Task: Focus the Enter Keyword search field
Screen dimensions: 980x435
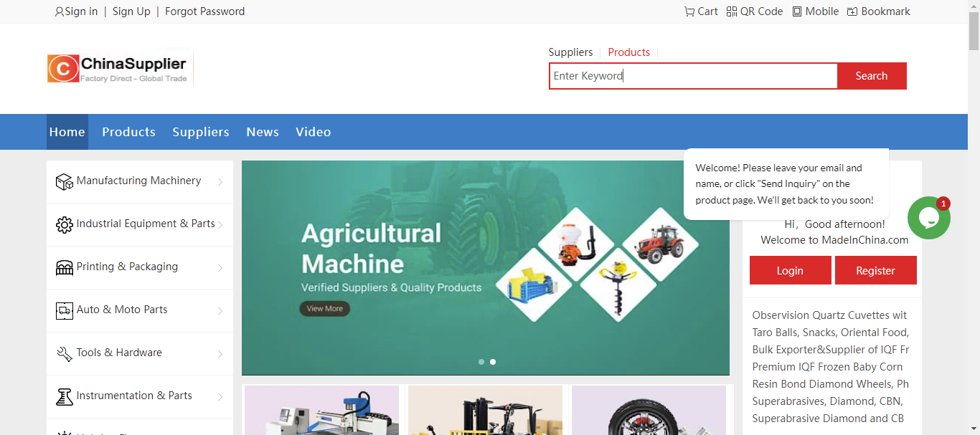Action: tap(693, 76)
